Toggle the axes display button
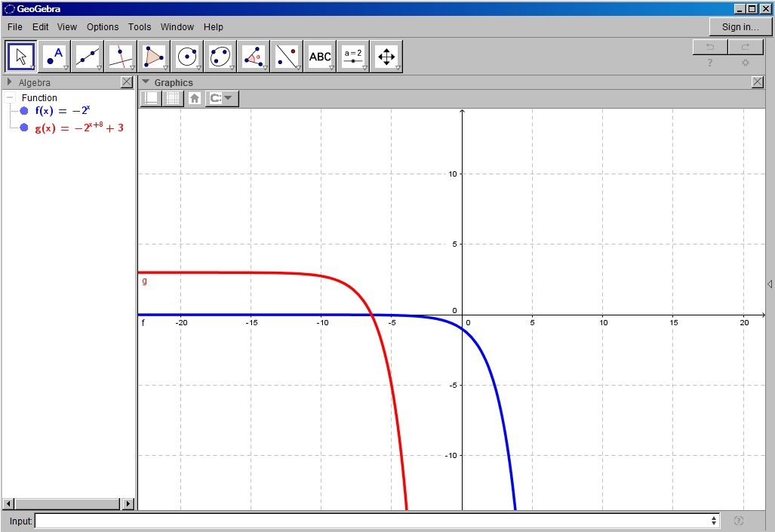This screenshot has width=775, height=532. pyautogui.click(x=151, y=98)
